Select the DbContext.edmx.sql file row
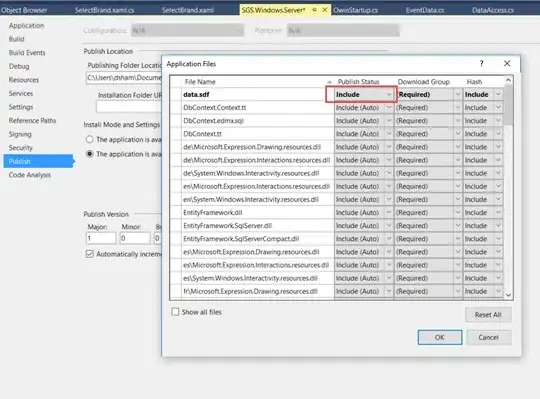This screenshot has width=540, height=399. 258,121
